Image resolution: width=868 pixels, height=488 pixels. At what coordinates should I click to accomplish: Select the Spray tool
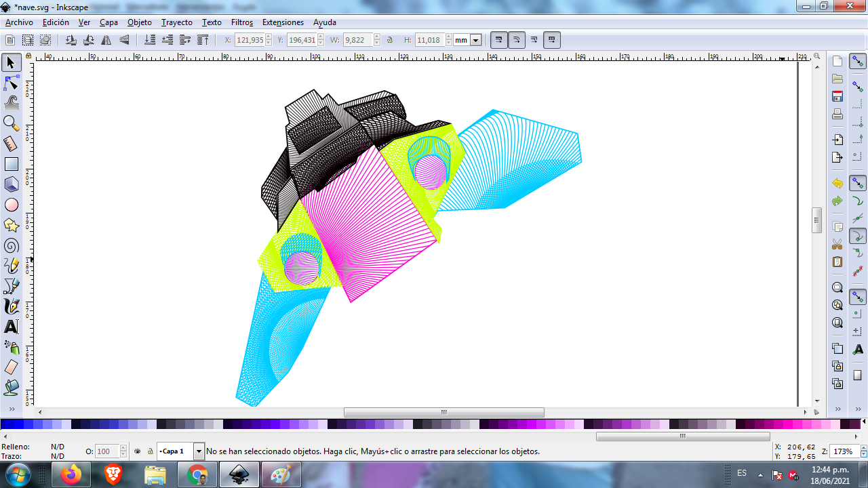coord(11,347)
